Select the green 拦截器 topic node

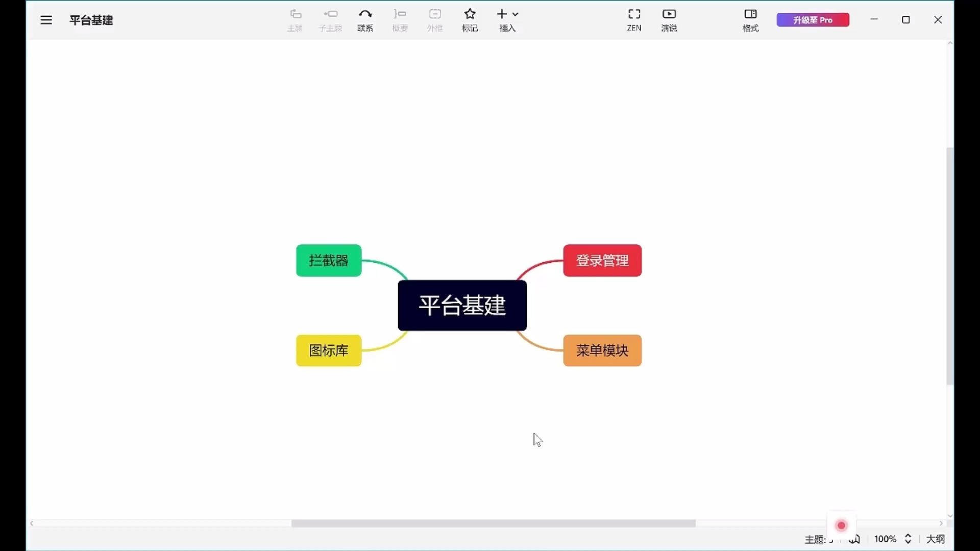[x=329, y=261]
